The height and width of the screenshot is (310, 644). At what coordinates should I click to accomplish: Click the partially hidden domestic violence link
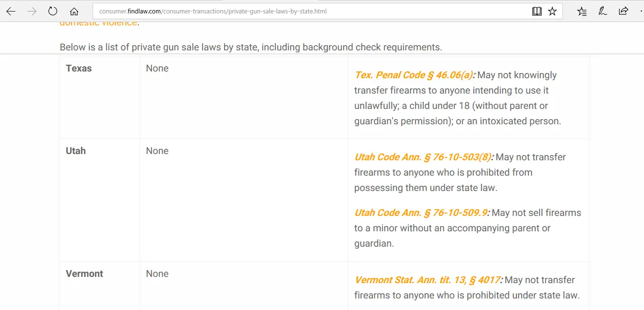click(x=98, y=24)
